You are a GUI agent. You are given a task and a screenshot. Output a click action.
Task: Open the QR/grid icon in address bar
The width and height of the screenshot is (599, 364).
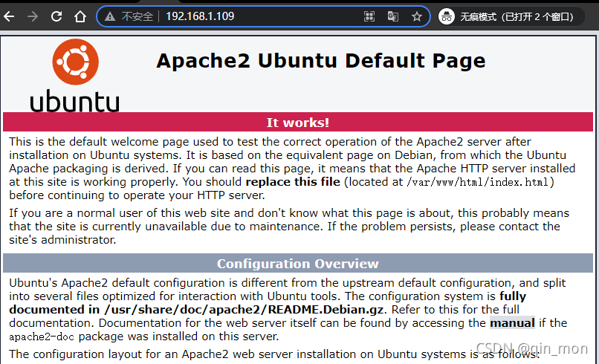[x=369, y=16]
